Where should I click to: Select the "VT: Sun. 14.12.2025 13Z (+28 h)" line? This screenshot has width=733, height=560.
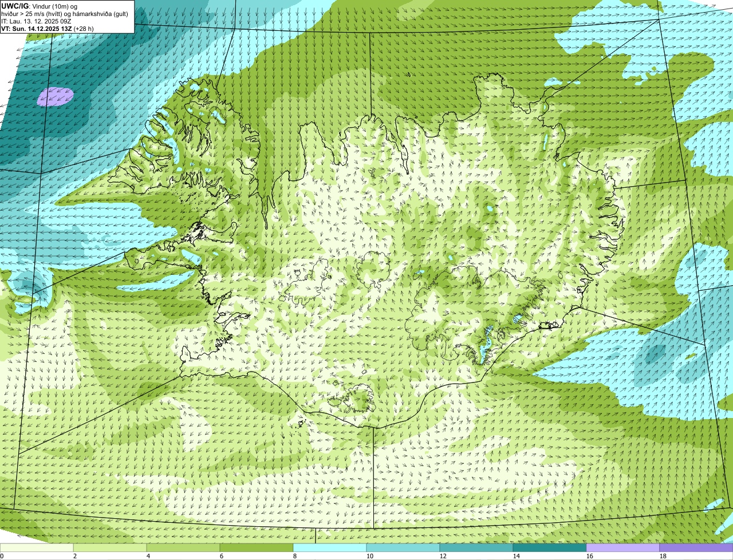pyautogui.click(x=47, y=28)
